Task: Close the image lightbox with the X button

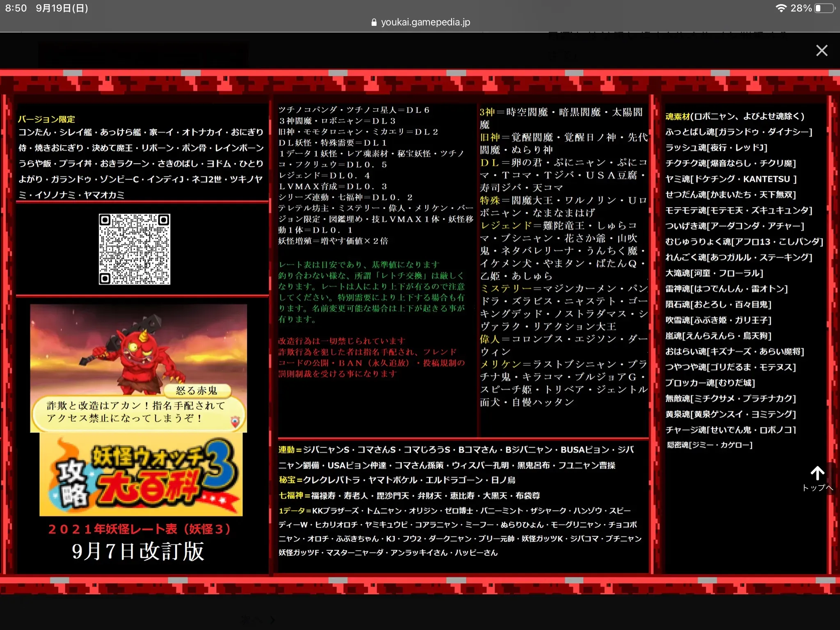Action: pyautogui.click(x=822, y=50)
